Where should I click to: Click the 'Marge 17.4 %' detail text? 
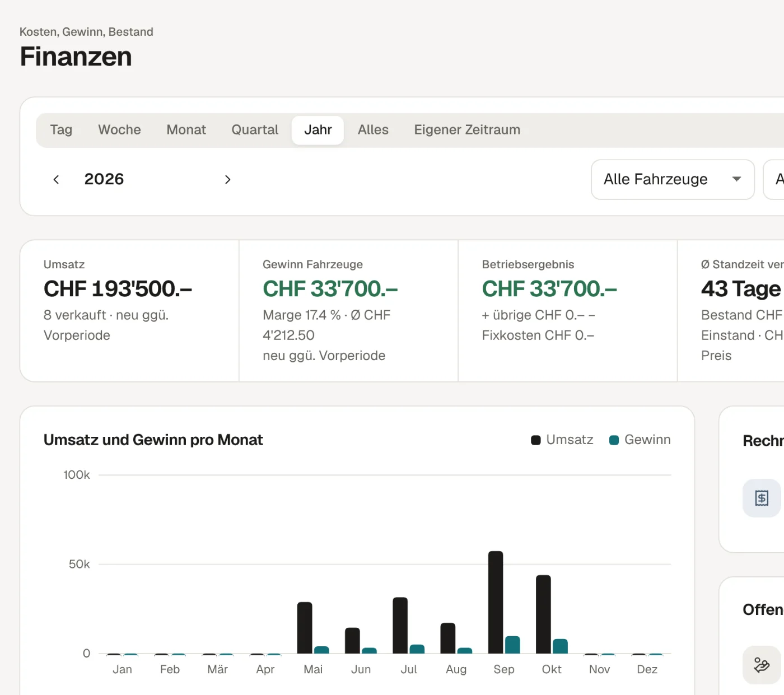(302, 315)
